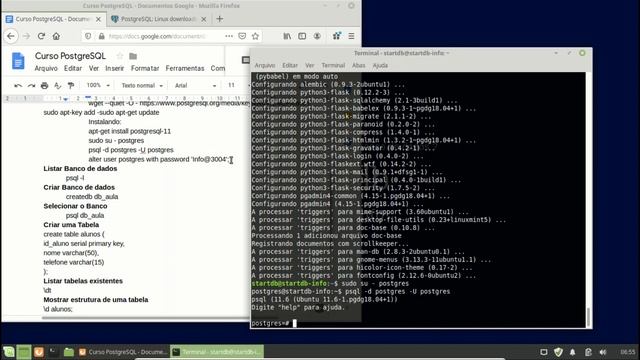The height and width of the screenshot is (360, 640).
Task: Open Terminal window Ajuda menu
Action: [x=380, y=65]
